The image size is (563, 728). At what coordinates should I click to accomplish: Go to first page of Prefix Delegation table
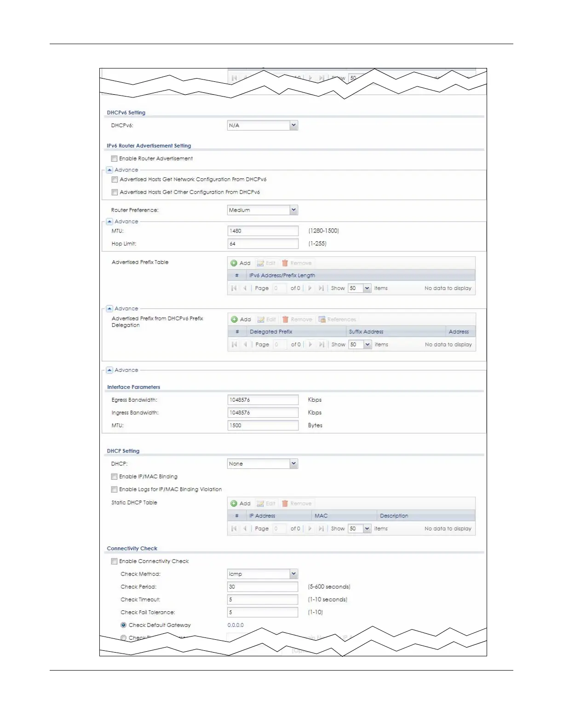point(235,344)
